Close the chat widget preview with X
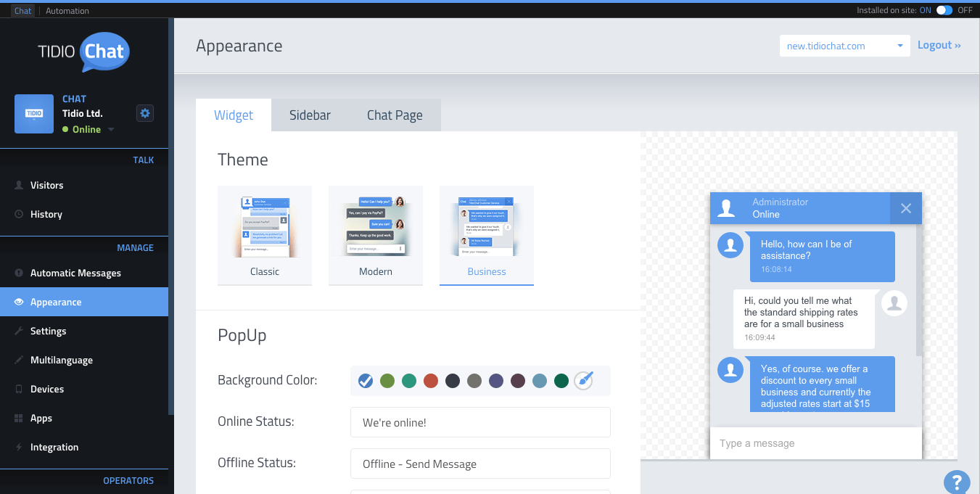The width and height of the screenshot is (980, 494). (x=906, y=208)
